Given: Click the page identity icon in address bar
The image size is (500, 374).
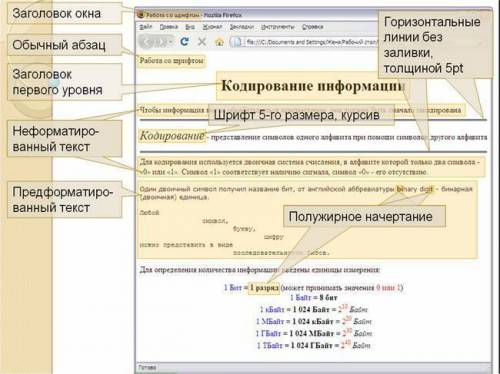Looking at the screenshot, I should tap(237, 42).
